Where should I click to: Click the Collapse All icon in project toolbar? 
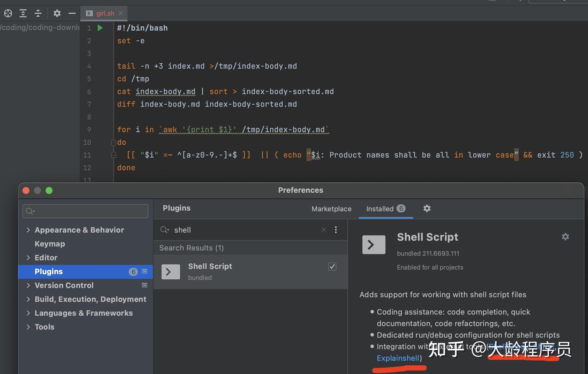coord(38,13)
